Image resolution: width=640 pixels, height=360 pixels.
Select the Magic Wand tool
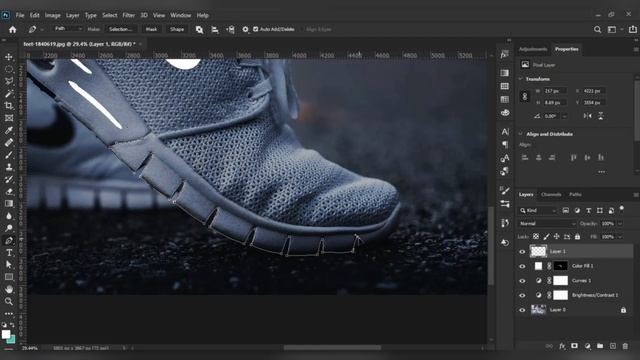tap(9, 93)
